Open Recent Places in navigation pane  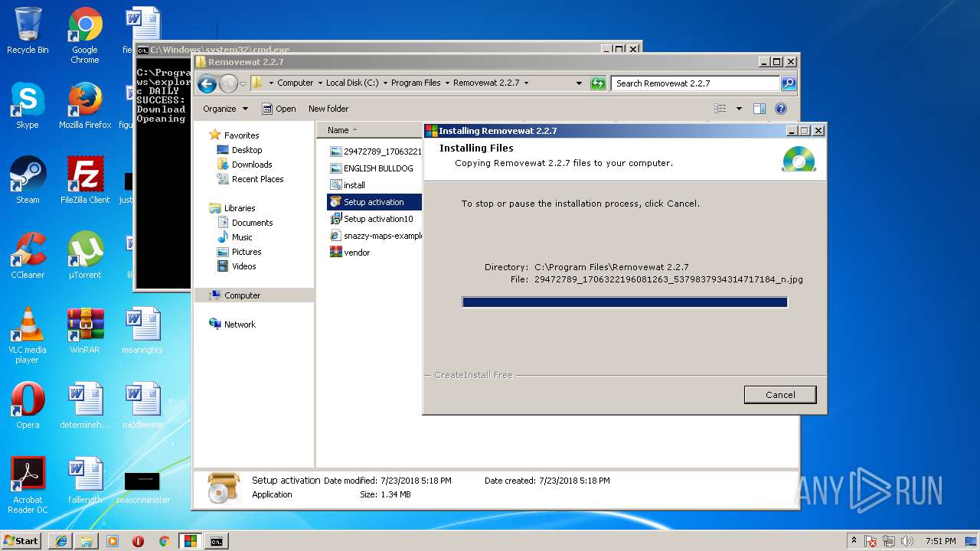[x=257, y=179]
